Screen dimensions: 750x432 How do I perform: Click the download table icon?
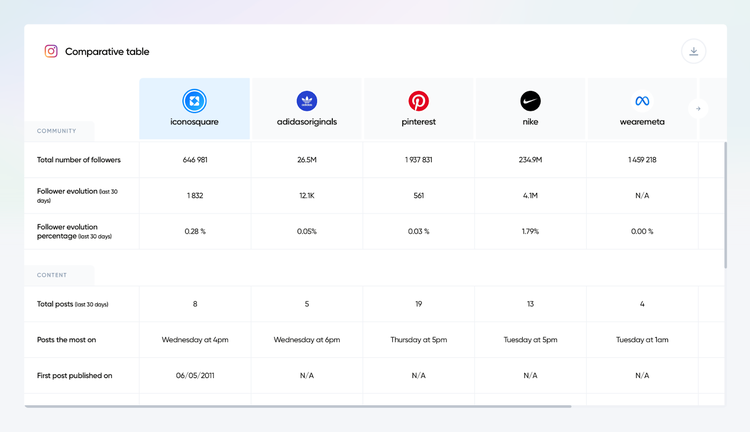(693, 51)
